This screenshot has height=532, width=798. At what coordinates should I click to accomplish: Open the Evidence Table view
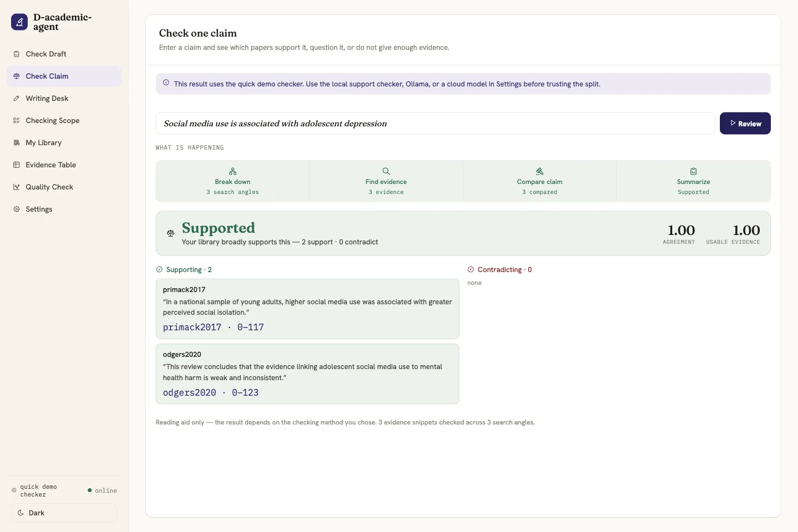coord(64,165)
